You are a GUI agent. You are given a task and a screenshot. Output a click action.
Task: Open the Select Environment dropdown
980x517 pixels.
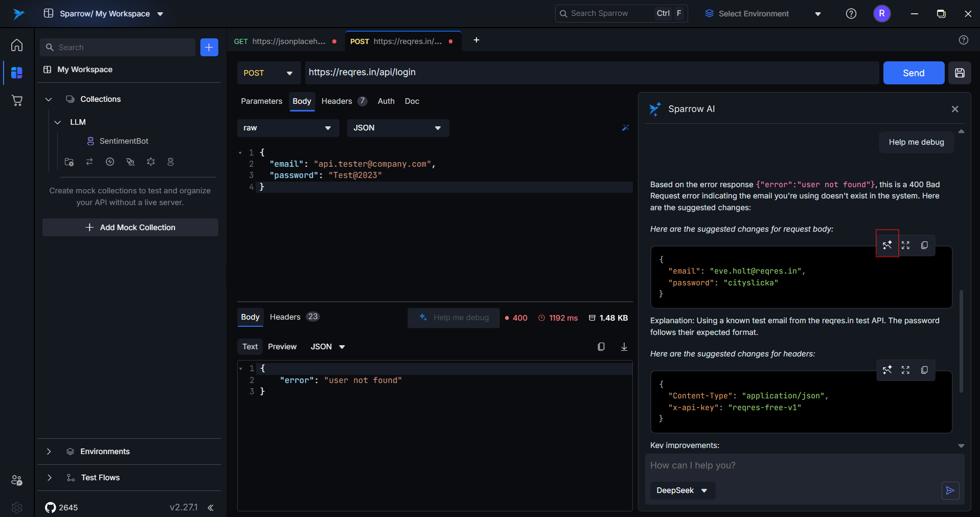coord(763,14)
